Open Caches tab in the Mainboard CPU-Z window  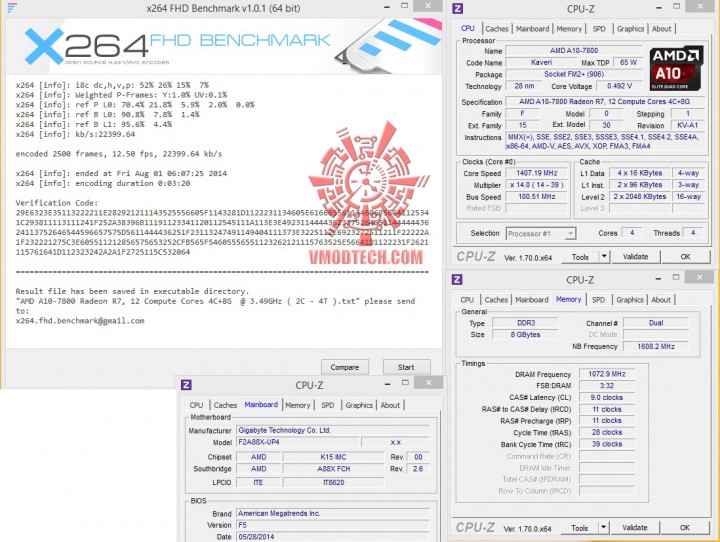[225, 405]
